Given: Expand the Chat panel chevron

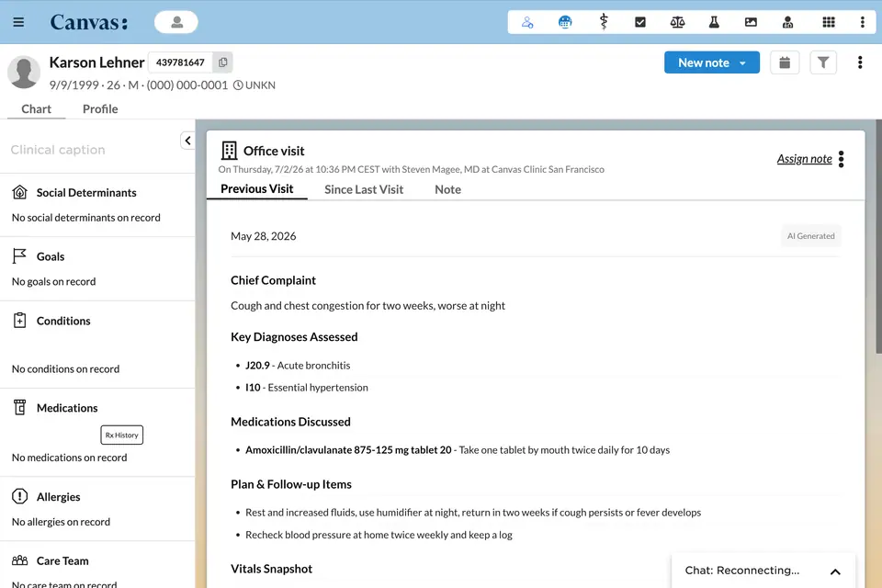Looking at the screenshot, I should pyautogui.click(x=835, y=571).
